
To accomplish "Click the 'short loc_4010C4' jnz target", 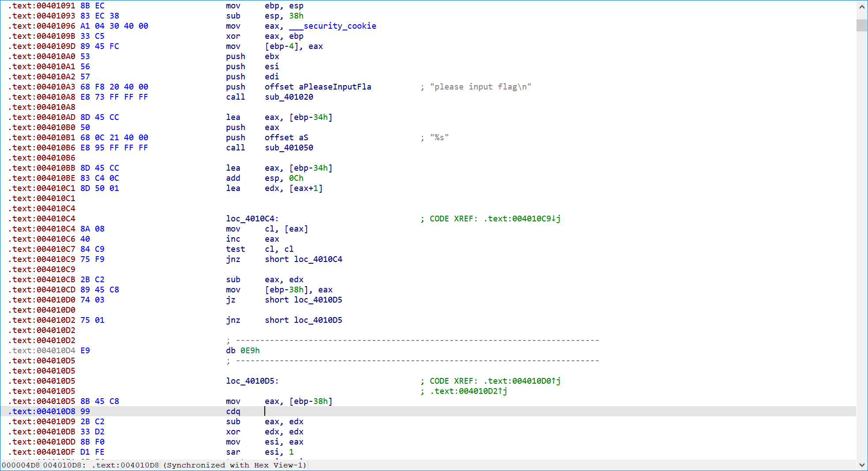I will [x=304, y=259].
